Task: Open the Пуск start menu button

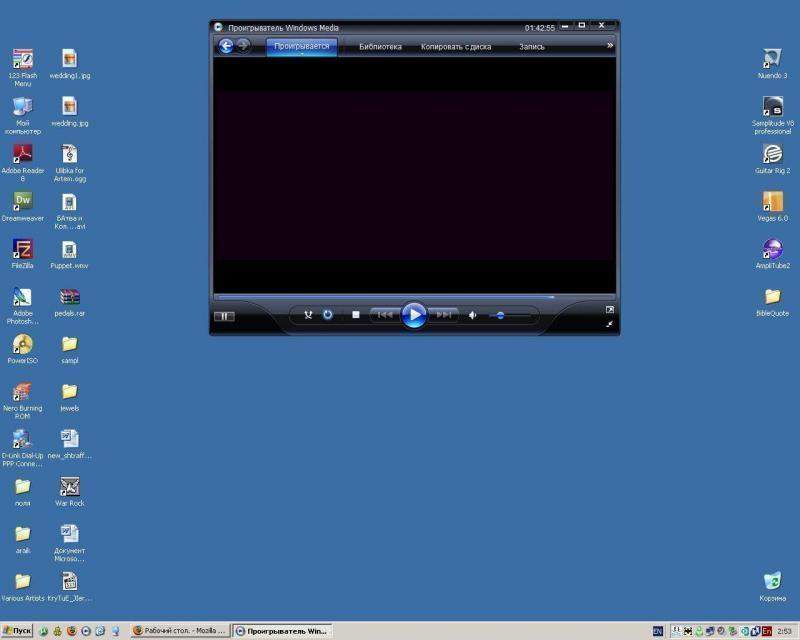Action: click(x=17, y=631)
